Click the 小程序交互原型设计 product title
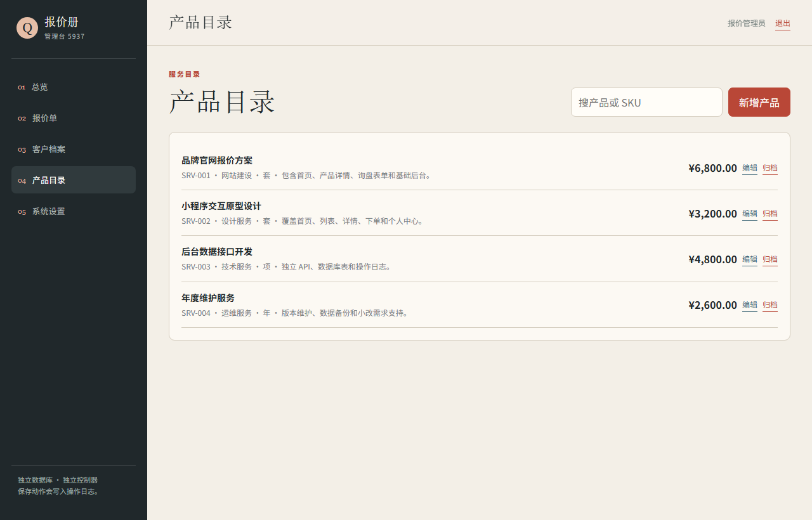This screenshot has height=520, width=812. [221, 206]
